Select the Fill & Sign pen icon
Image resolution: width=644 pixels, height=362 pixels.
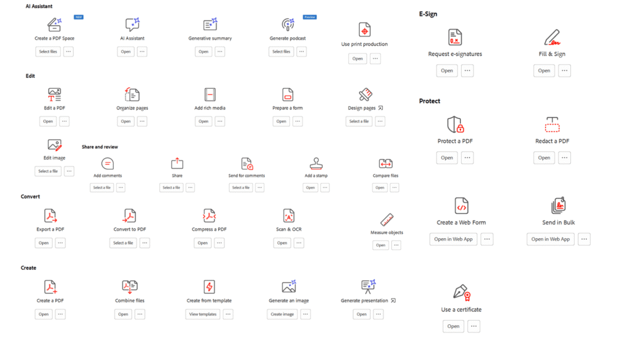[x=551, y=38]
